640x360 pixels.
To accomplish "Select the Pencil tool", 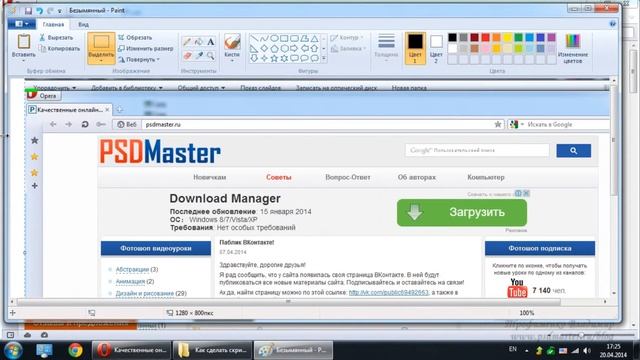I will click(x=187, y=42).
